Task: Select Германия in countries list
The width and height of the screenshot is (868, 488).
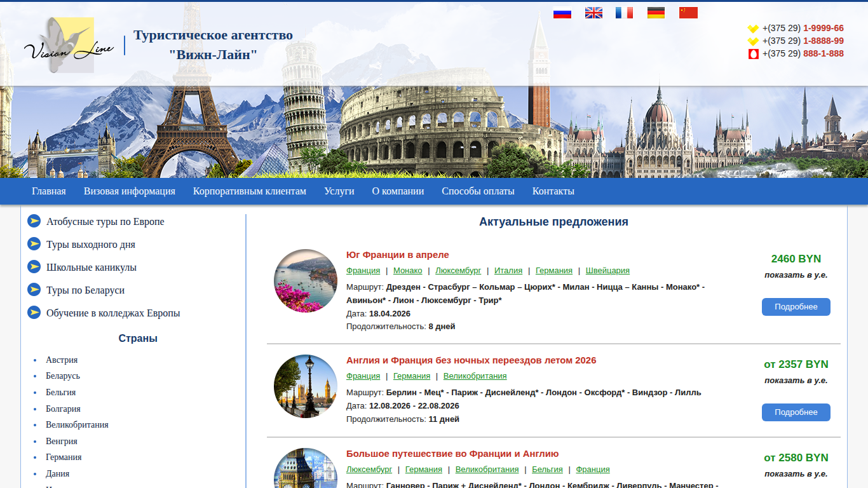Action: (64, 457)
